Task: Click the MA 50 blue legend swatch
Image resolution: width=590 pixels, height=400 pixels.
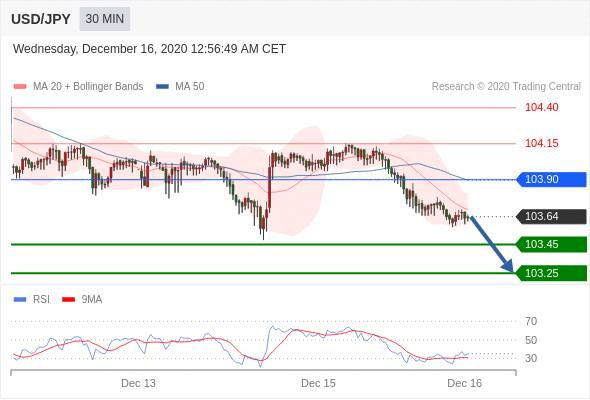Action: point(162,87)
